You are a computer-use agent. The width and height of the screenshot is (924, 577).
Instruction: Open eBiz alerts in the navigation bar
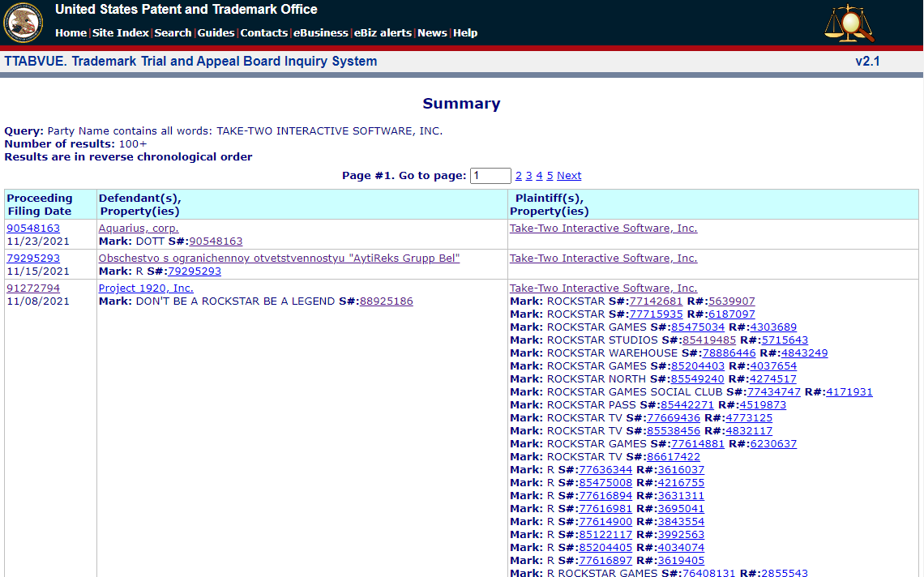point(383,33)
